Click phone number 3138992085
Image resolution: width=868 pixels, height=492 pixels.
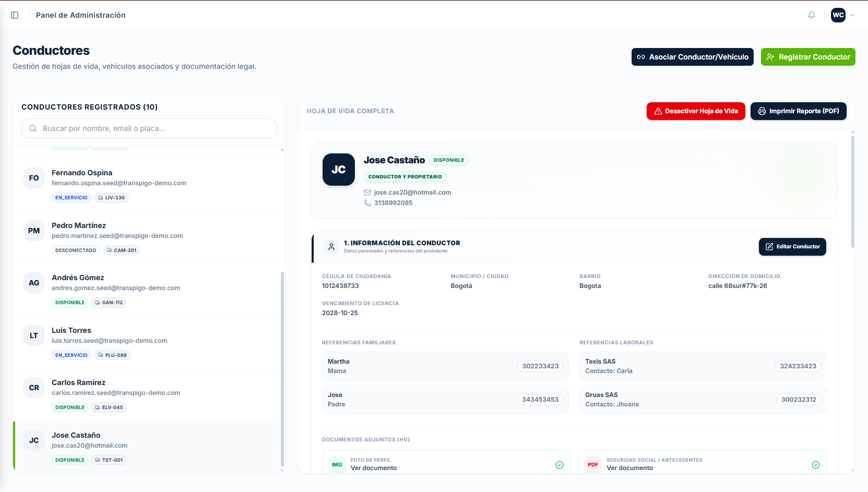click(393, 203)
